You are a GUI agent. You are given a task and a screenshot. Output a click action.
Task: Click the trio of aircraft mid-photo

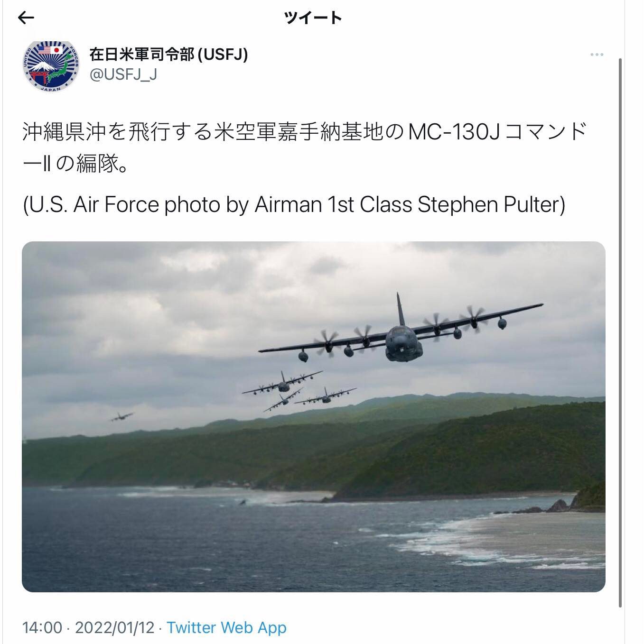click(x=299, y=390)
